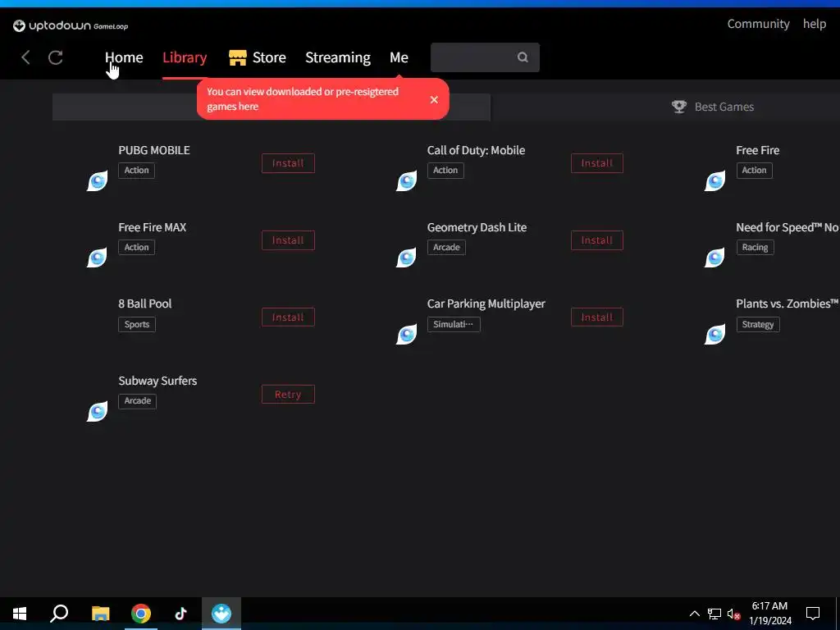Click the Store shop icon
This screenshot has height=630, width=840.
[x=237, y=57]
